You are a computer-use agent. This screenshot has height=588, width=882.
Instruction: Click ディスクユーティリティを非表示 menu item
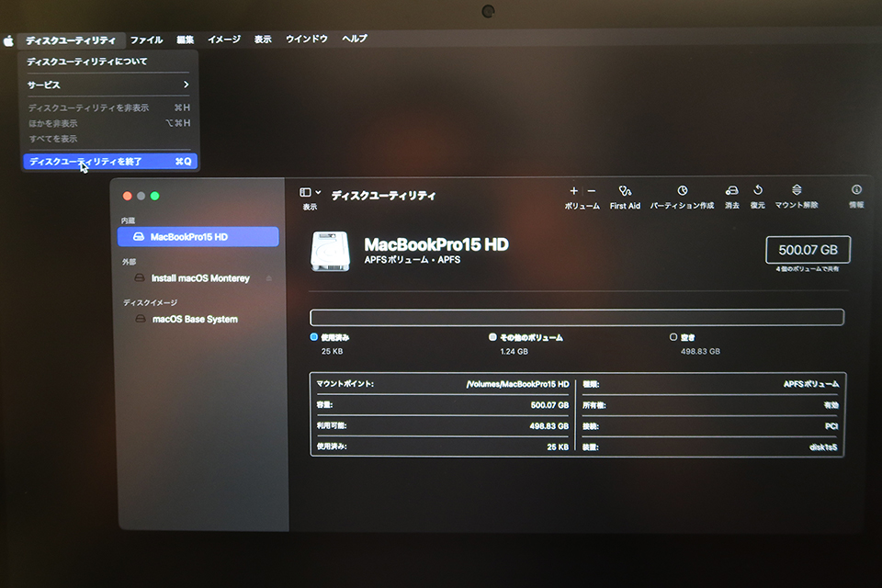[109, 107]
